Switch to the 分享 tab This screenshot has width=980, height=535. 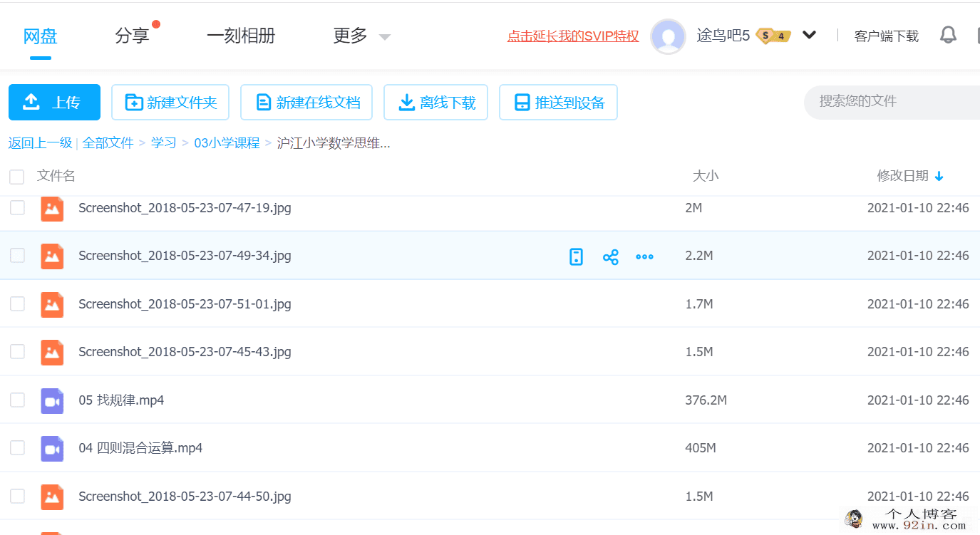point(132,36)
